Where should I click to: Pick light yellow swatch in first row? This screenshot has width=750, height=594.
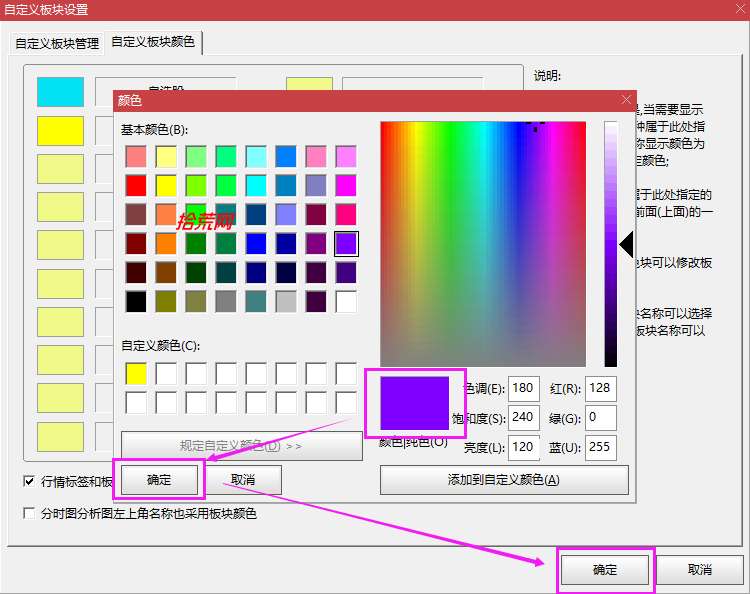166,156
